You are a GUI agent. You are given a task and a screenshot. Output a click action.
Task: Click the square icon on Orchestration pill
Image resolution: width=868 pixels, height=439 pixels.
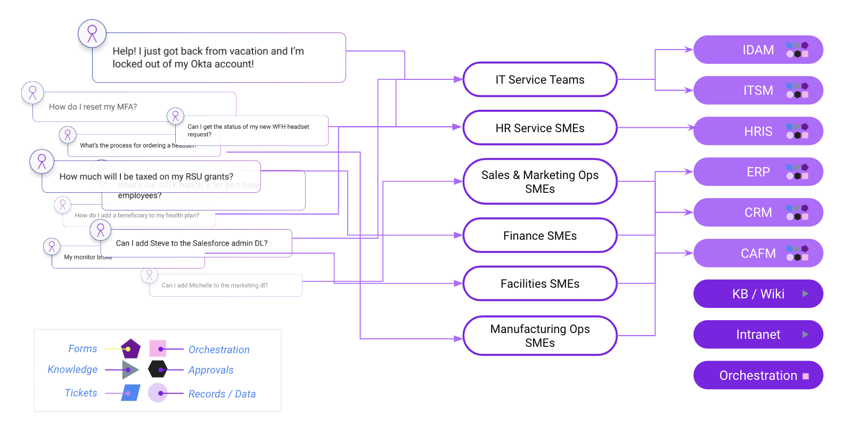point(806,376)
